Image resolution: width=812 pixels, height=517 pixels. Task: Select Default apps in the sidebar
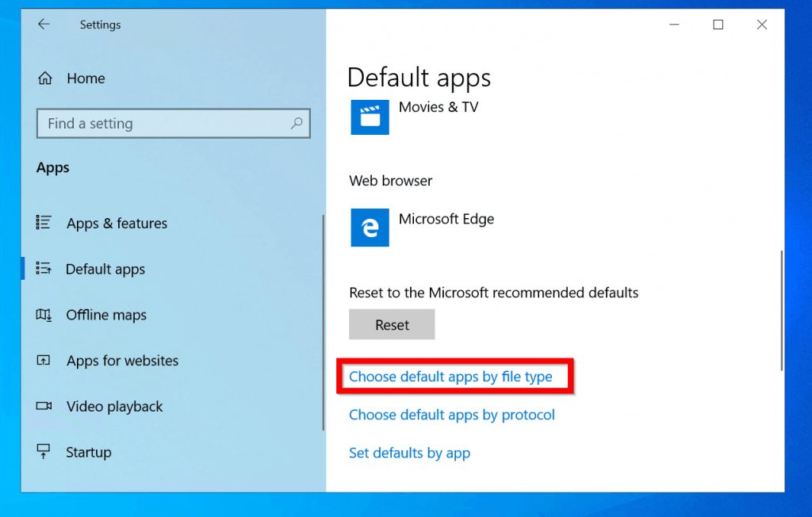[x=105, y=269]
